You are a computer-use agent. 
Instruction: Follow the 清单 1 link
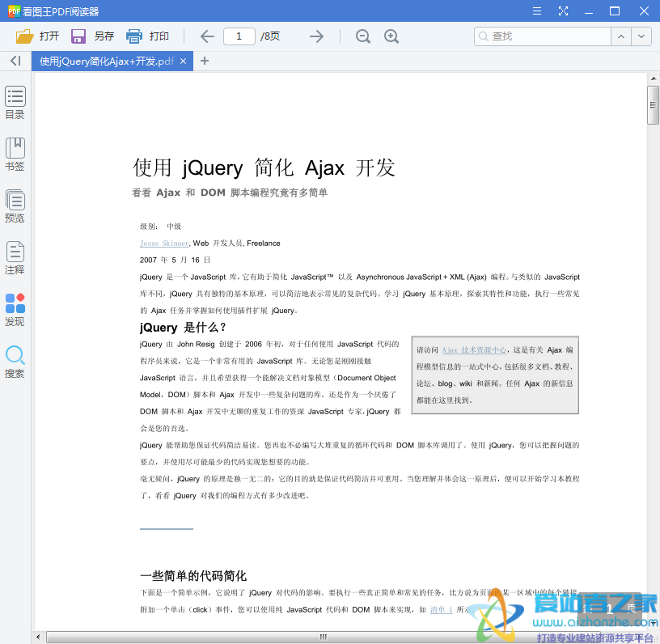click(441, 609)
